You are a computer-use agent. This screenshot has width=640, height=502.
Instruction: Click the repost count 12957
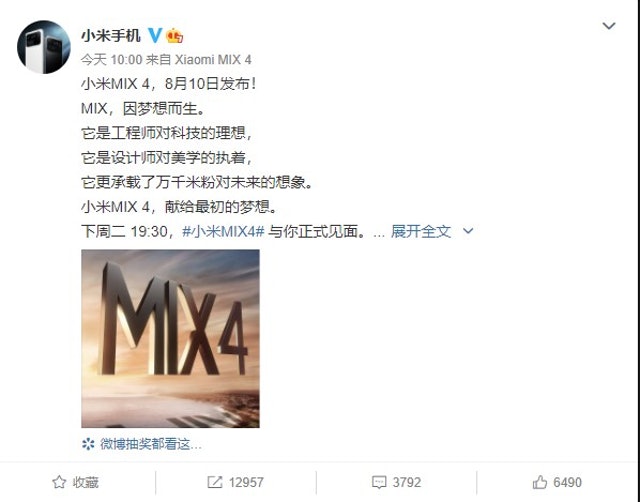pos(246,482)
